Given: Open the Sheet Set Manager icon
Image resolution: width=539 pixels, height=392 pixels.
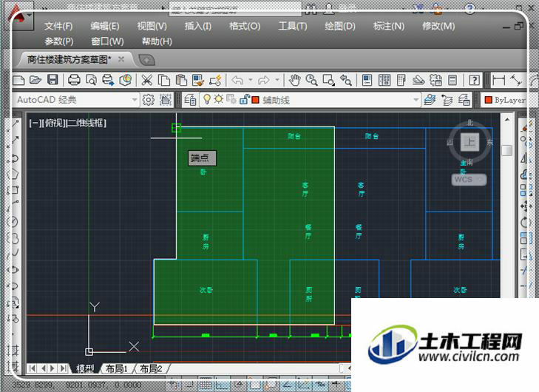Looking at the screenshot, I should (418, 81).
